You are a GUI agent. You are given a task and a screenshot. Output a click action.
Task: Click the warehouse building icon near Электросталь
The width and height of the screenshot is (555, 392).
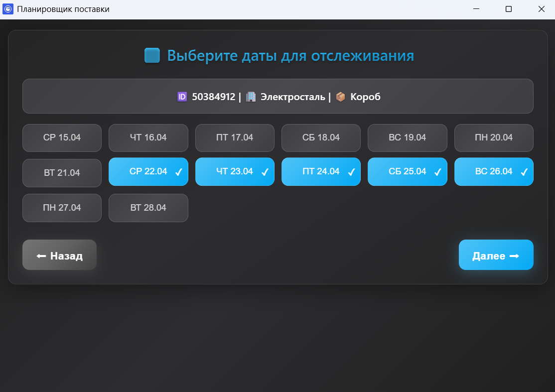pyautogui.click(x=251, y=97)
